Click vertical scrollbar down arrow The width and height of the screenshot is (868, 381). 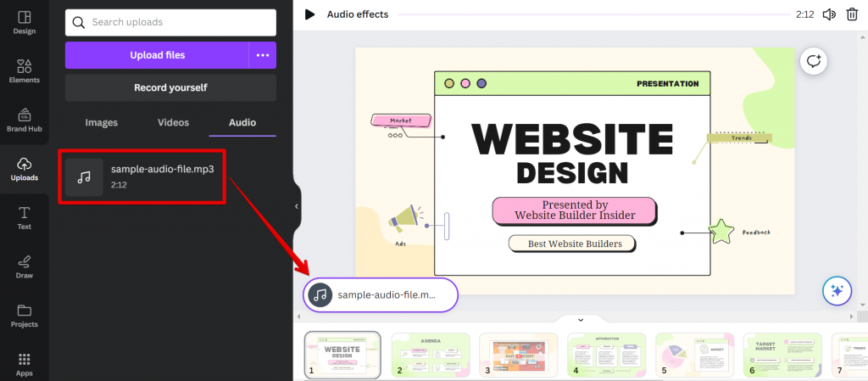click(x=862, y=305)
